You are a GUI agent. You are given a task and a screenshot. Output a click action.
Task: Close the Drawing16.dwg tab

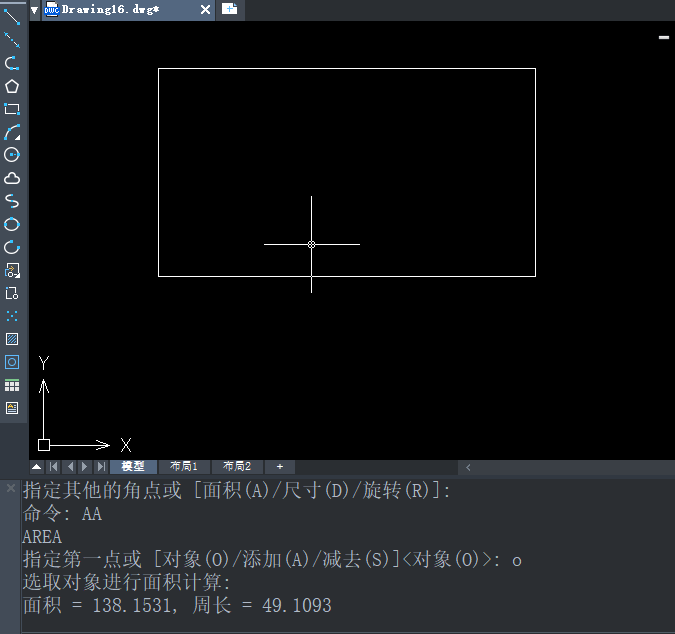tap(205, 9)
